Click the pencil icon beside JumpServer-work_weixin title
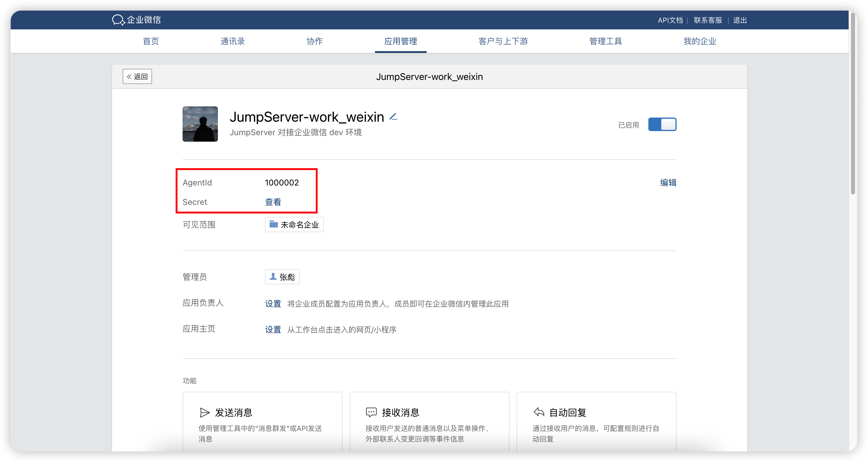 [x=393, y=117]
